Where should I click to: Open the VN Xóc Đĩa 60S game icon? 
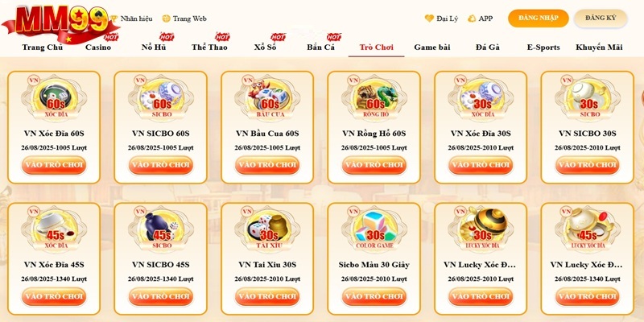point(54,98)
